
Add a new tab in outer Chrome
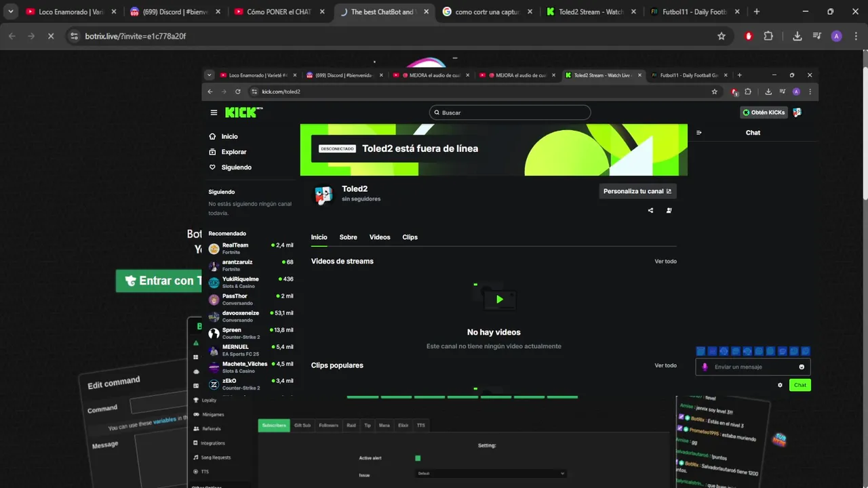coord(757,12)
